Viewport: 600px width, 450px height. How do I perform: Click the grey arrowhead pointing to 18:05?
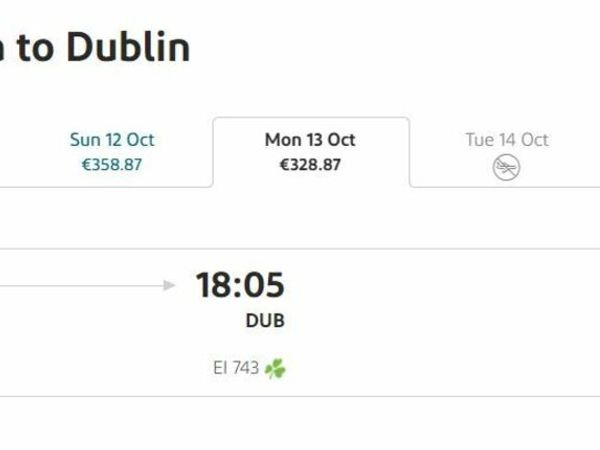(169, 285)
